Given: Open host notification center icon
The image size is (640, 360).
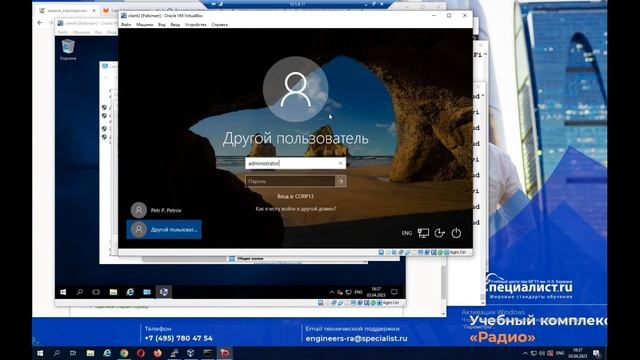Looking at the screenshot, I should [596, 353].
